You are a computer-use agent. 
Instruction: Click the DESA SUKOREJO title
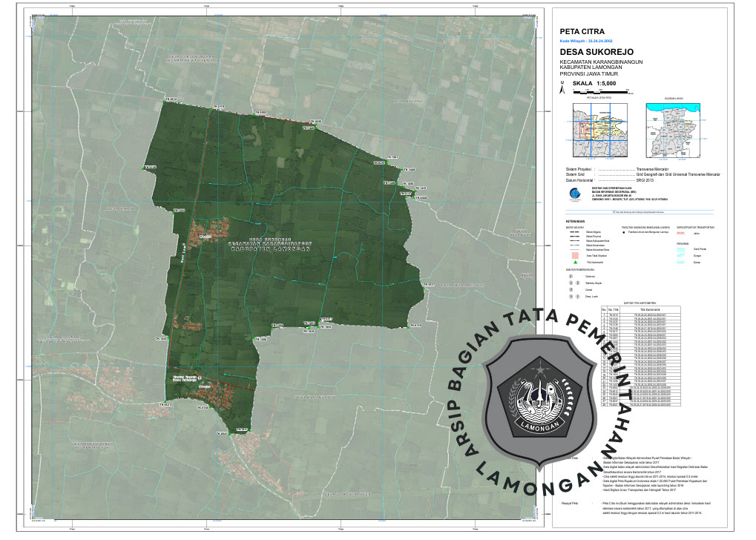click(x=596, y=52)
